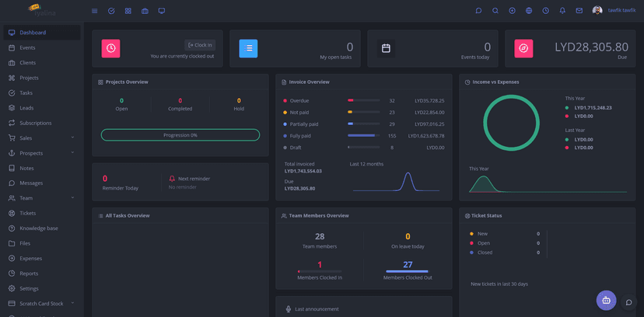This screenshot has height=317, width=644.
Task: Click the Clock In button
Action: tap(200, 45)
